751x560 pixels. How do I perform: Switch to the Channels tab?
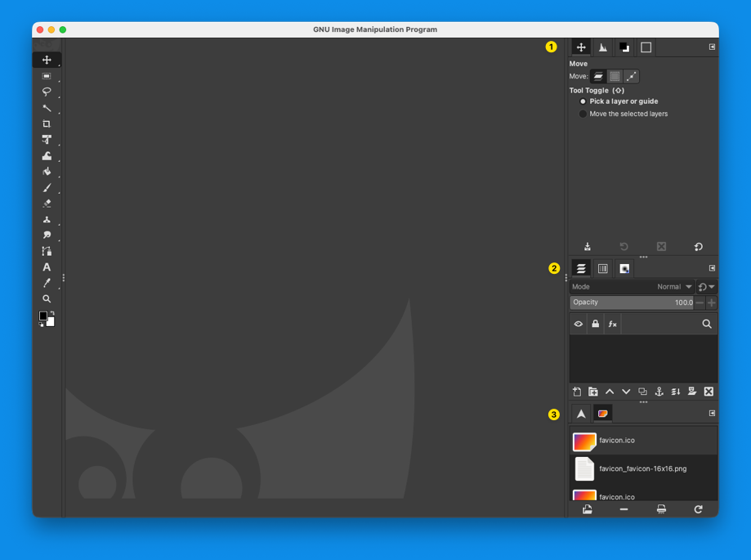point(603,268)
